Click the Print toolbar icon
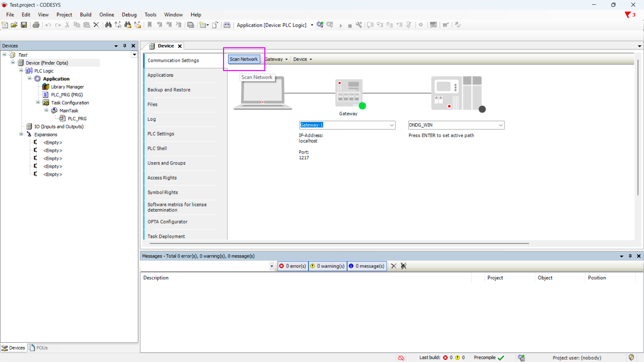 point(36,25)
